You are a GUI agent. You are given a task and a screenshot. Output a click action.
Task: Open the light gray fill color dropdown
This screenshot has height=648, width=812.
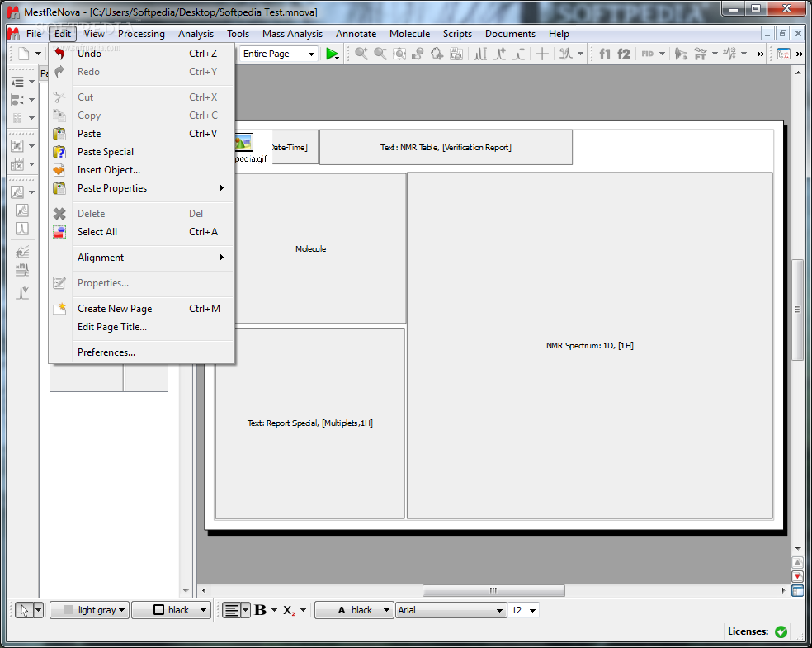[x=89, y=610]
